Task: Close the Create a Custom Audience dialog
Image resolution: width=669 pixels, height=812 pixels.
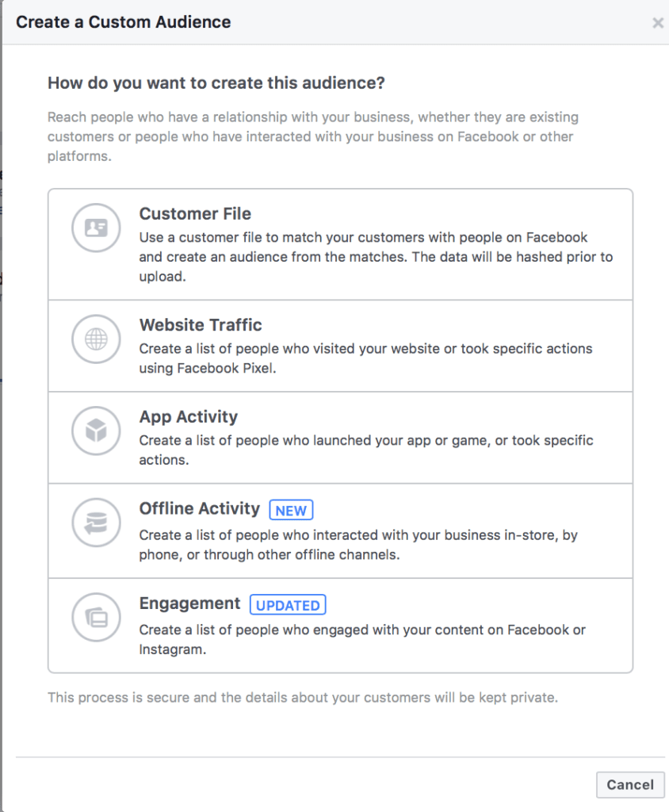Action: point(657,23)
